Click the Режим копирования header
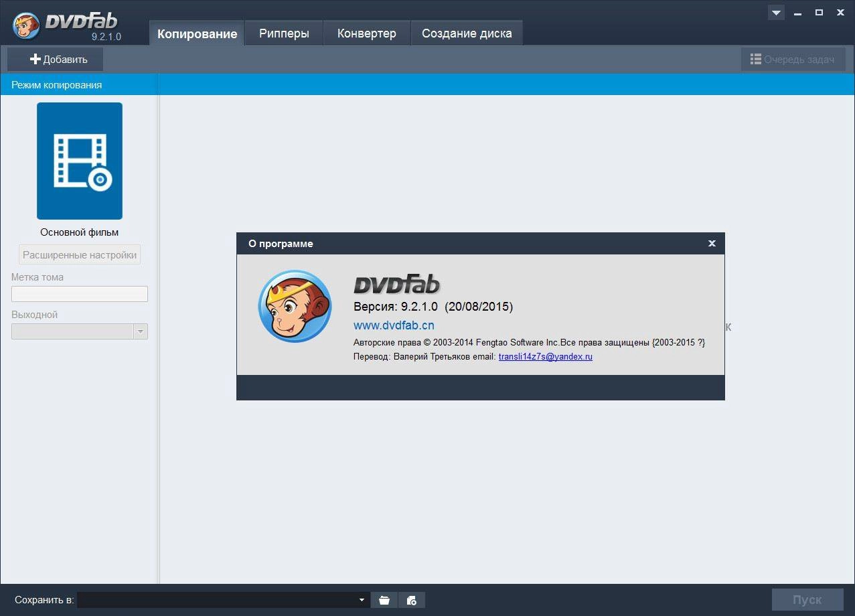The height and width of the screenshot is (616, 855). coord(57,85)
